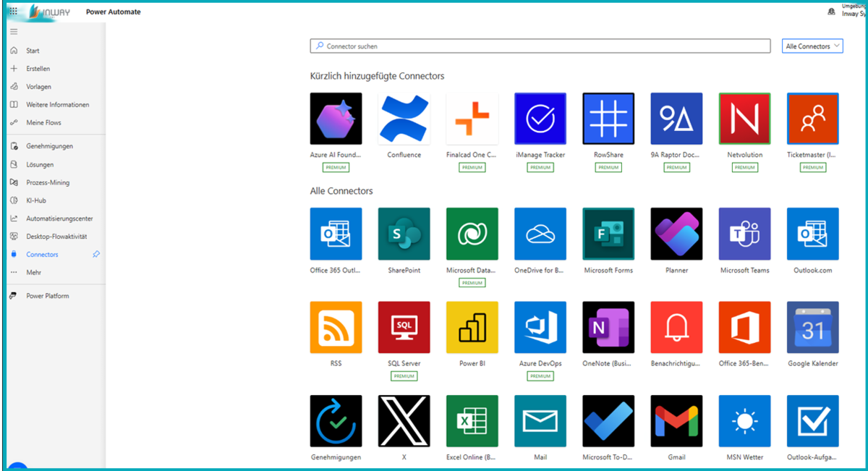The image size is (868, 471).
Task: Open the app launcher waffle icon
Action: [13, 12]
